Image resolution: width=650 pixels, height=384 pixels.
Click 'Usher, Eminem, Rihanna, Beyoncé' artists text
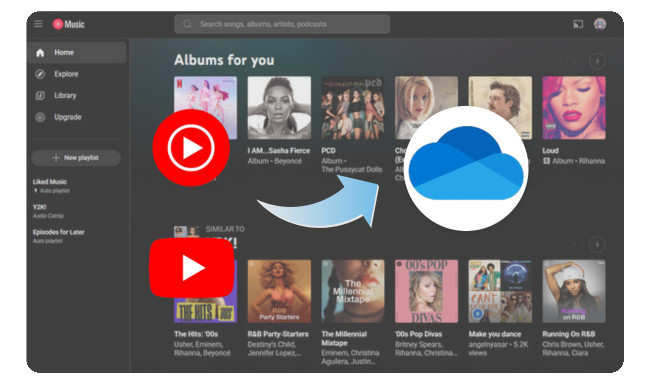pyautogui.click(x=202, y=349)
